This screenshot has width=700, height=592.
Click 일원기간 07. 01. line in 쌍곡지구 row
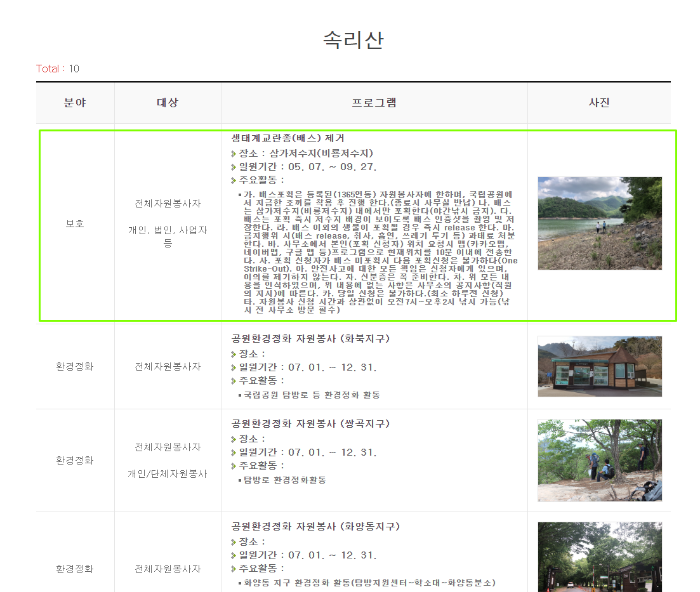click(304, 452)
